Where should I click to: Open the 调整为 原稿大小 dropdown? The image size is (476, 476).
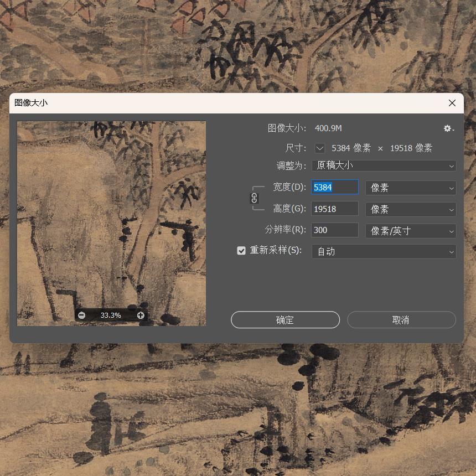[x=384, y=165]
